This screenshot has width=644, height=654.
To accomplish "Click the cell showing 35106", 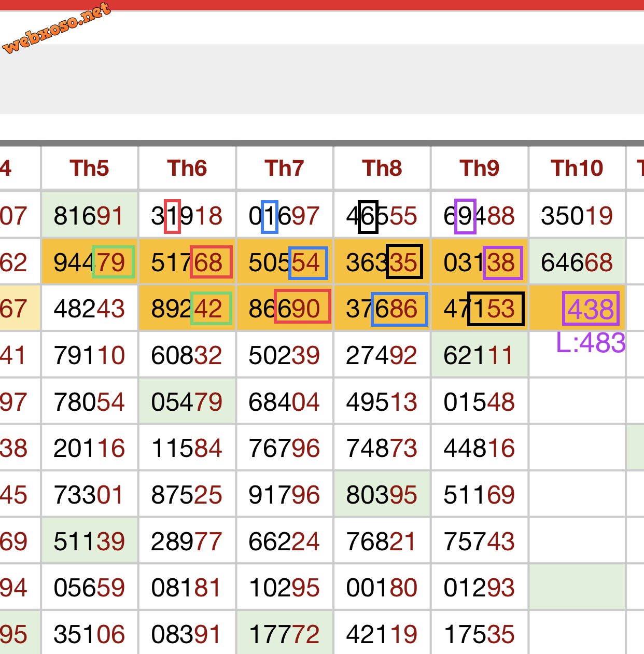I will pos(90,633).
